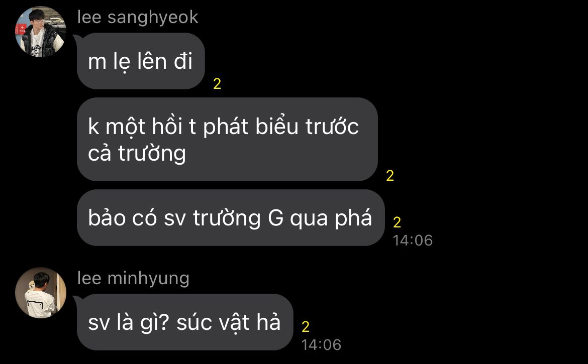The width and height of the screenshot is (588, 364).
Task: Click the lee sanghyeok sender name
Action: click(138, 17)
